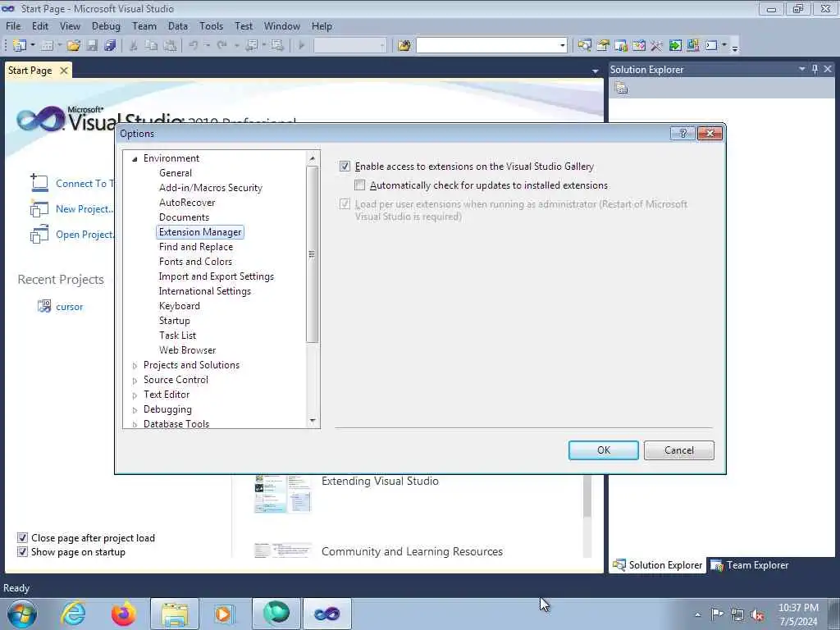840x630 pixels.
Task: Open Firefox from the taskbar
Action: [x=124, y=614]
